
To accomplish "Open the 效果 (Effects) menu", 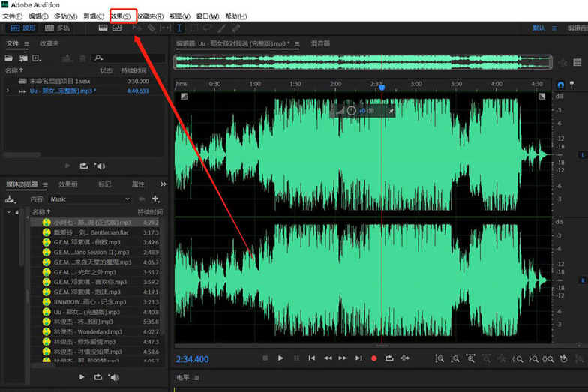I will click(120, 16).
